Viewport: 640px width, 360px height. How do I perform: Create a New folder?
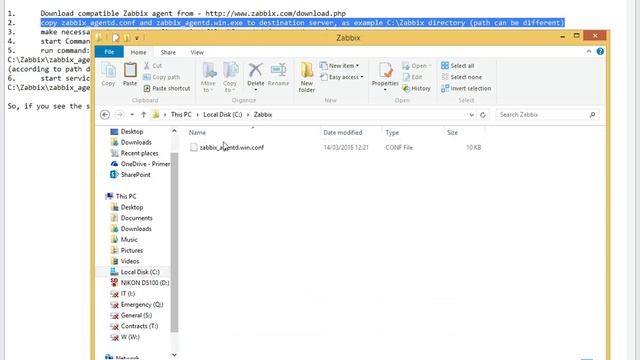point(307,78)
